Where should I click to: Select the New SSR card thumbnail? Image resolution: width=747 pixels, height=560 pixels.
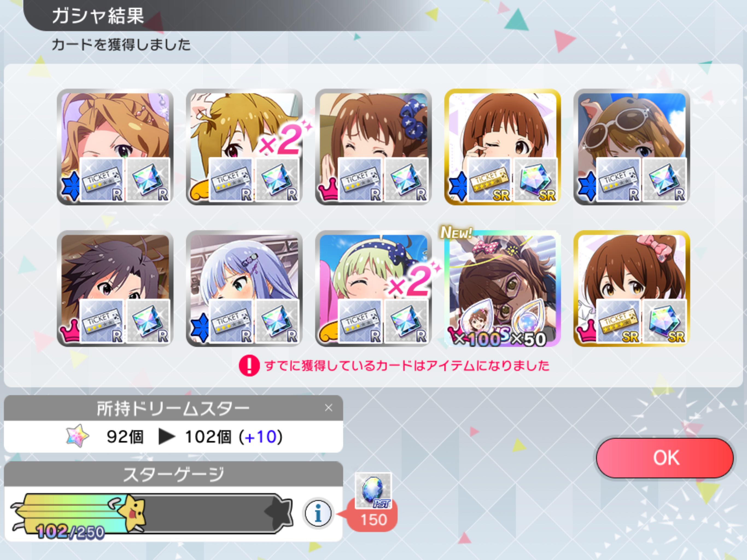coord(503,288)
